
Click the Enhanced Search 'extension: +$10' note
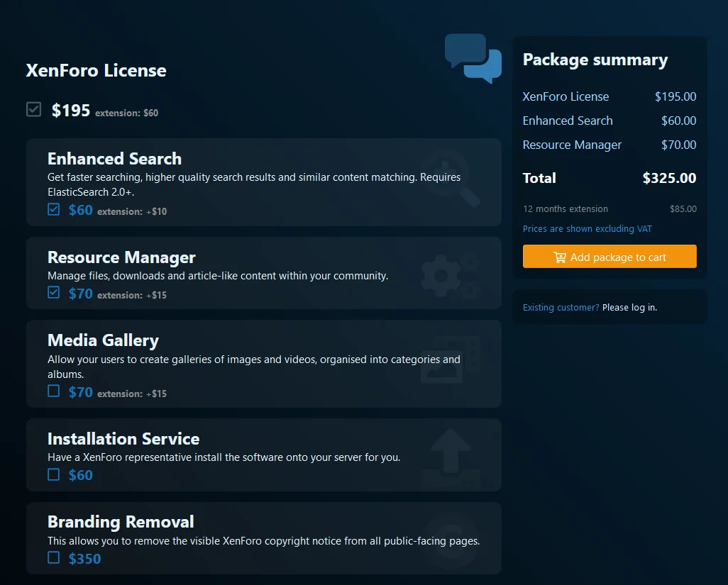[132, 211]
